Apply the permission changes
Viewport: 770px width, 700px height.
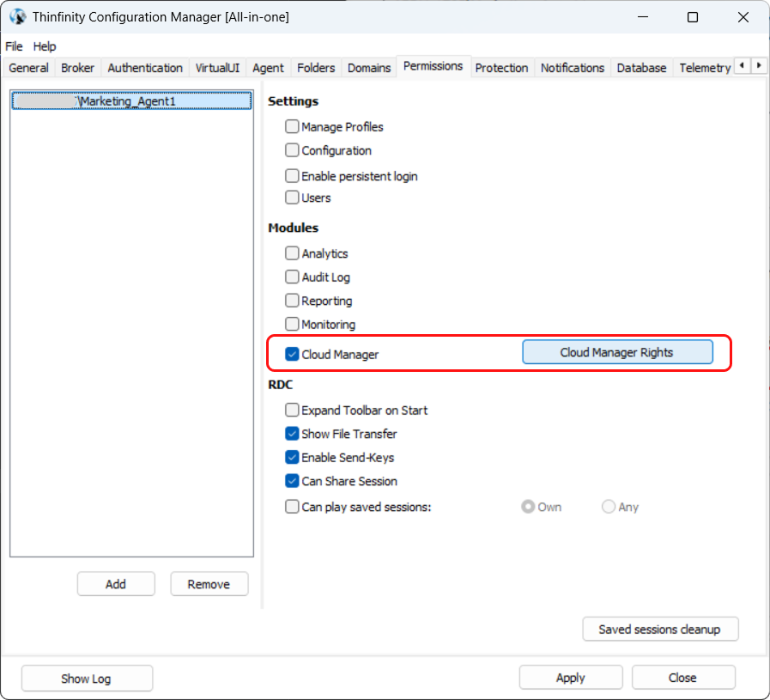coord(571,678)
